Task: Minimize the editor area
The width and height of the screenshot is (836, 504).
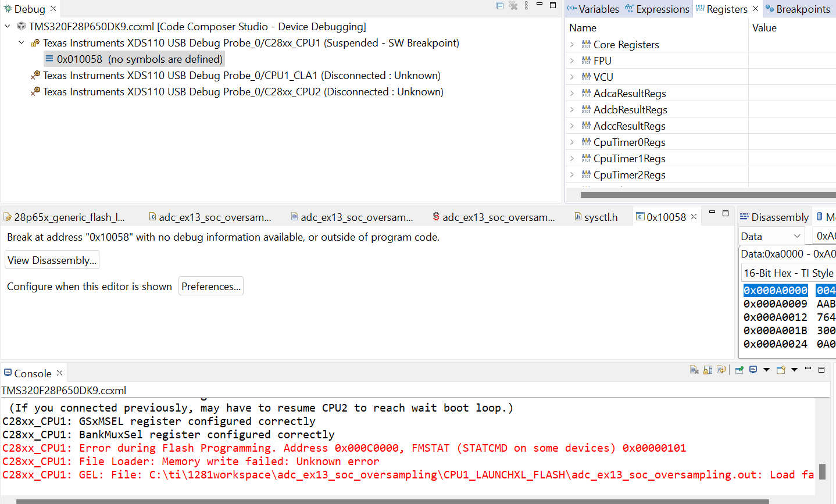Action: (712, 212)
